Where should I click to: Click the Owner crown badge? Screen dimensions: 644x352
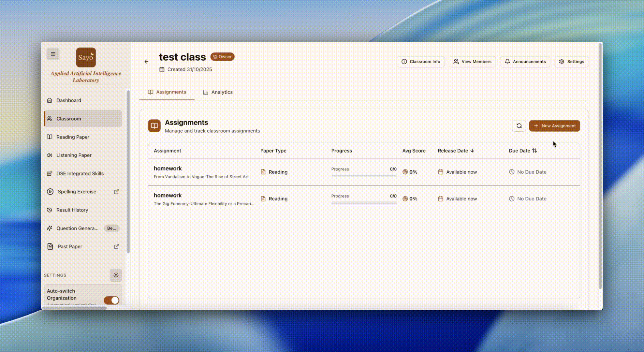pyautogui.click(x=222, y=57)
